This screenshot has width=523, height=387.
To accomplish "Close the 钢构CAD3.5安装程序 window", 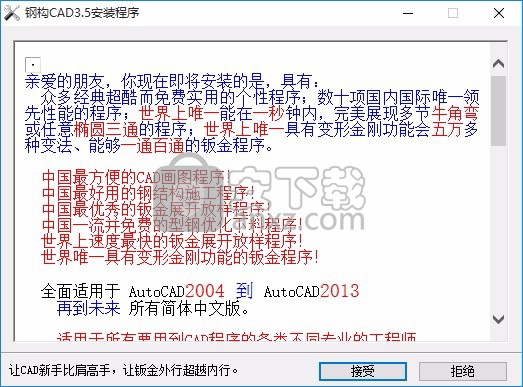I will tap(499, 13).
